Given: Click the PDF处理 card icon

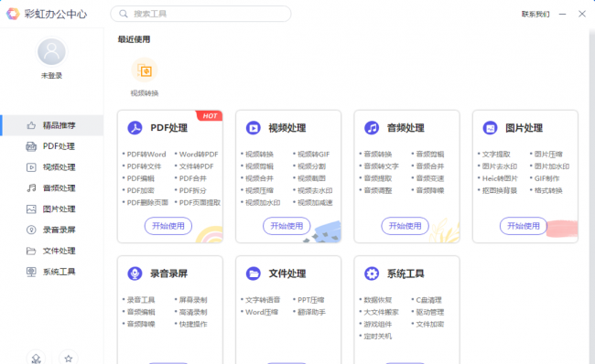Looking at the screenshot, I should [x=135, y=128].
